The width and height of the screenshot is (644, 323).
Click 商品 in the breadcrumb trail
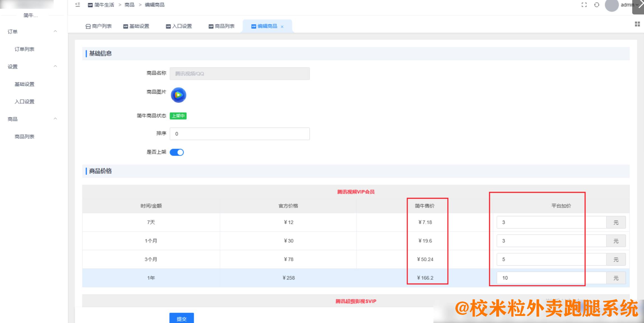tap(129, 5)
